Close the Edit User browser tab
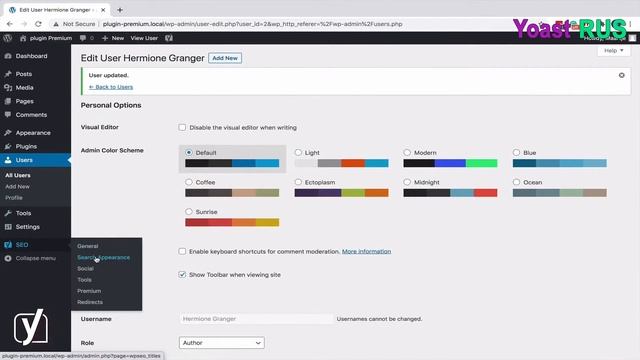This screenshot has width=640, height=360. (103, 10)
